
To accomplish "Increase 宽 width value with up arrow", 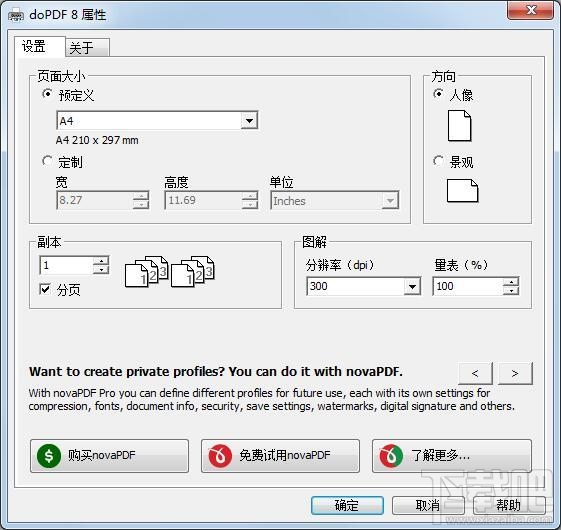I will [x=141, y=196].
